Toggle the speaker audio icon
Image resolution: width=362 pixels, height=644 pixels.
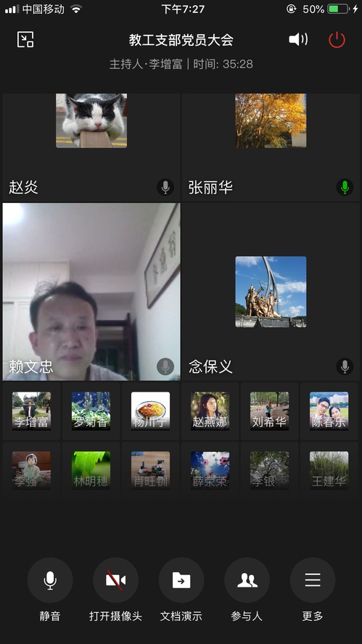[298, 39]
